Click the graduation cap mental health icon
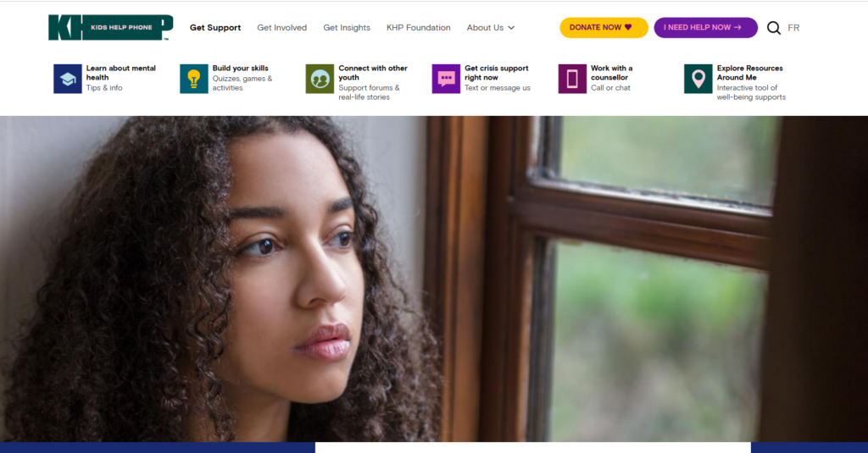Screen dimensions: 868x453 click(x=68, y=79)
